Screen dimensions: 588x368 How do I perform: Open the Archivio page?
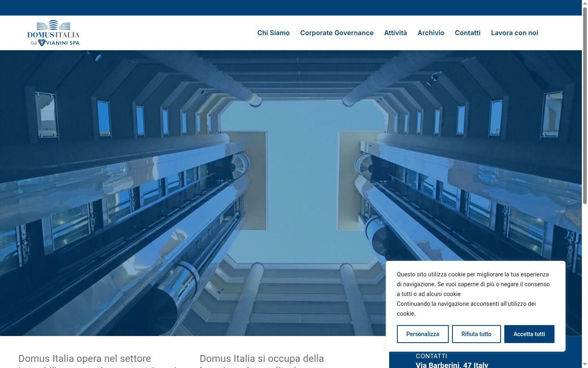[x=431, y=33]
